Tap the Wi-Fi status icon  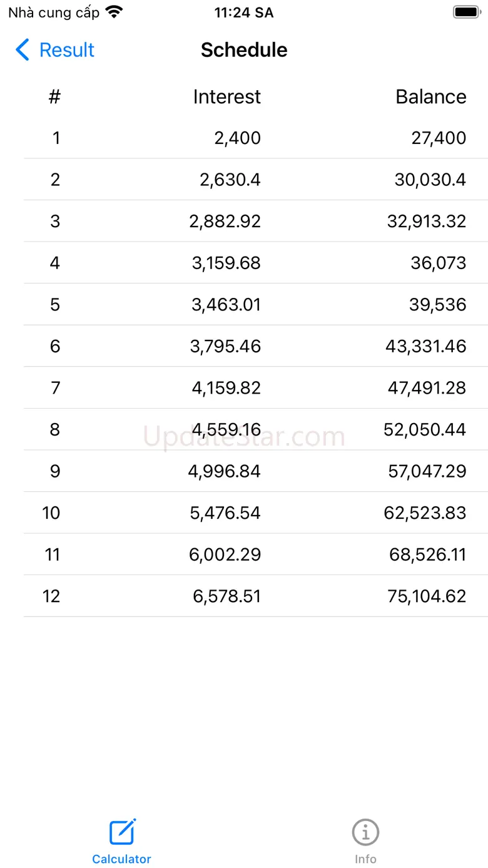click(x=114, y=12)
